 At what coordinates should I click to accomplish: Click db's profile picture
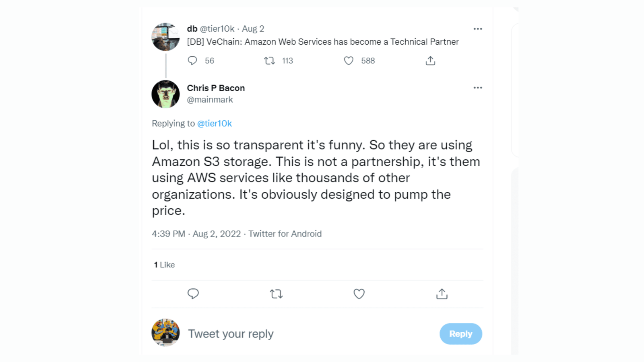pyautogui.click(x=165, y=36)
